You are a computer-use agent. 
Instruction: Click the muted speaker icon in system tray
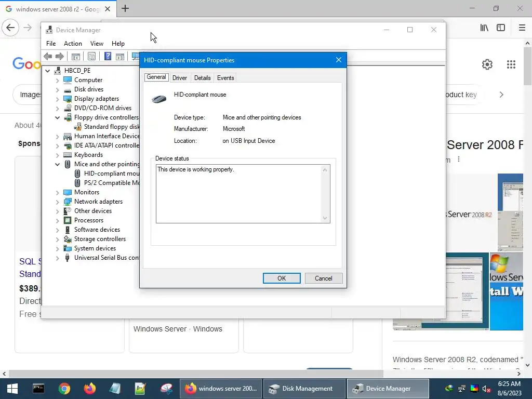pyautogui.click(x=486, y=389)
